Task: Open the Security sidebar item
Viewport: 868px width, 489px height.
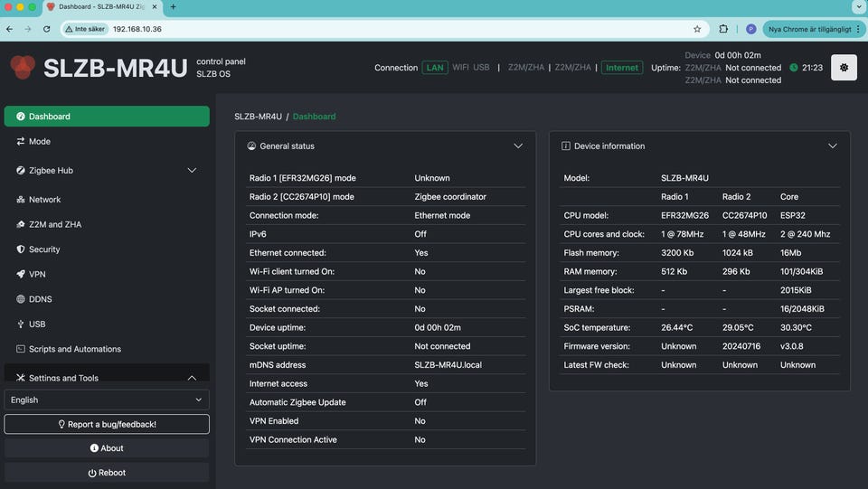Action: tap(44, 249)
